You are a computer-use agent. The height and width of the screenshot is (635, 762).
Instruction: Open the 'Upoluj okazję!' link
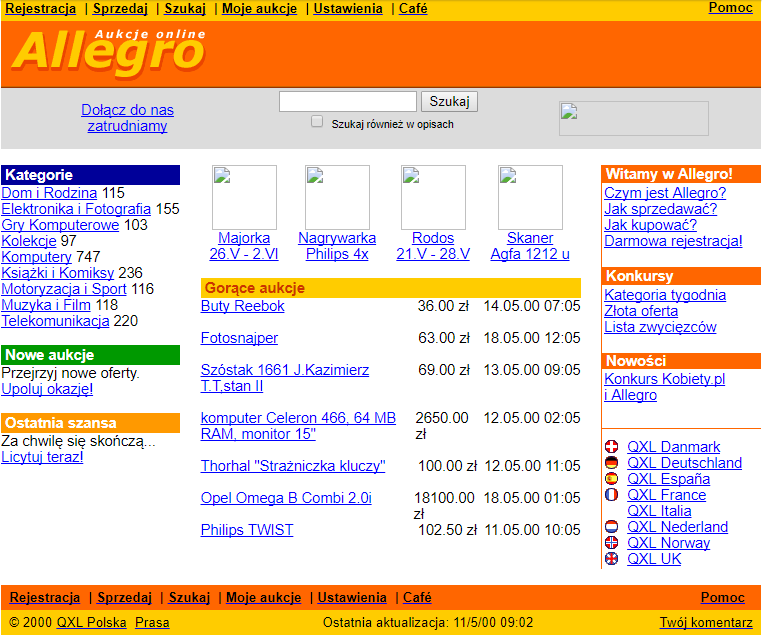(47, 389)
